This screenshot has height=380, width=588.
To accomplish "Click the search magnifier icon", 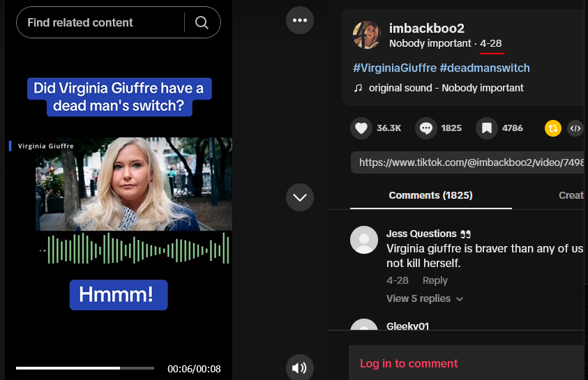I will [x=202, y=22].
